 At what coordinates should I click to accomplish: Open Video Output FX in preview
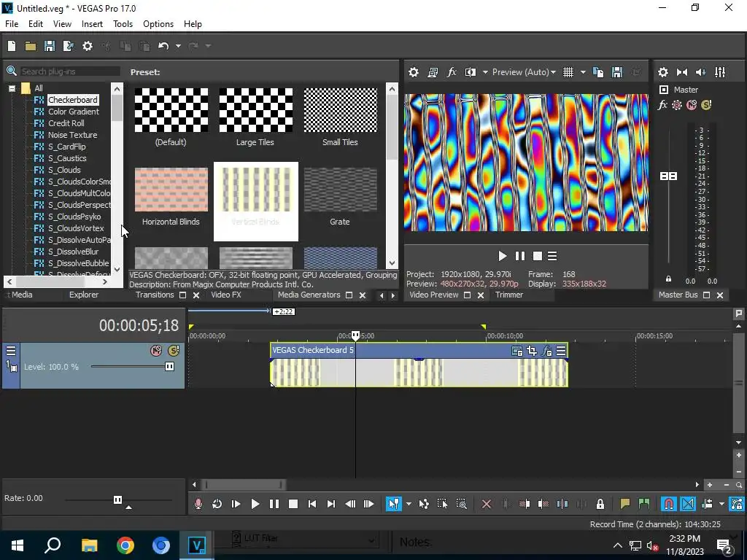[x=452, y=72]
